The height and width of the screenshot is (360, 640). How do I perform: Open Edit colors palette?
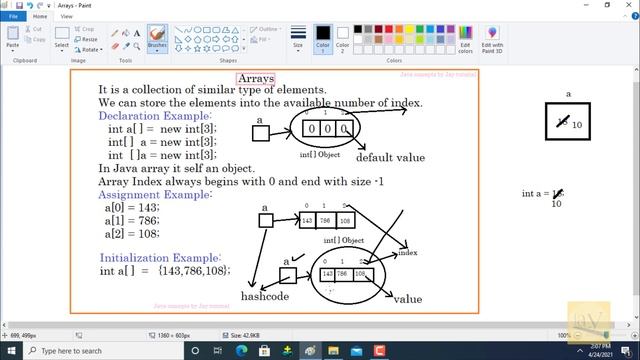(465, 40)
